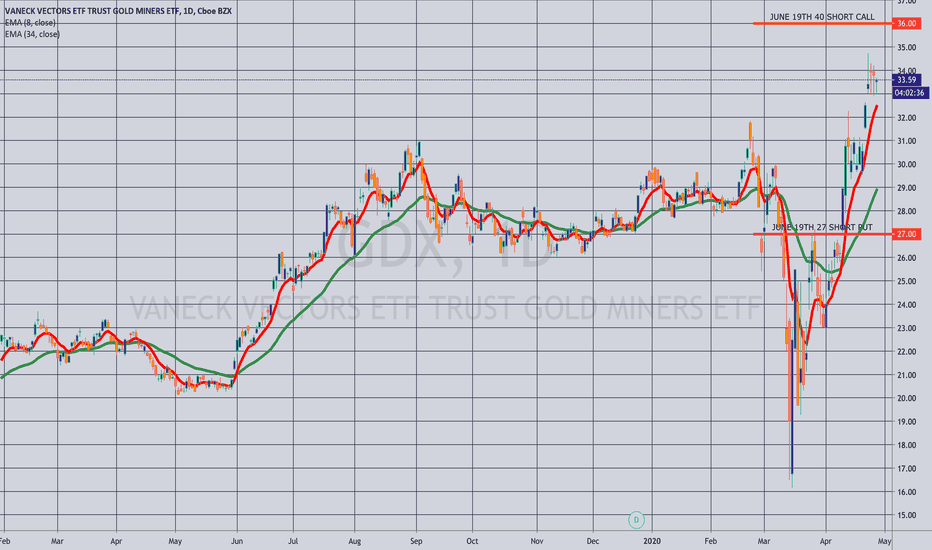Image resolution: width=932 pixels, height=550 pixels.
Task: Click the 32.00 price axis label
Action: [x=906, y=118]
